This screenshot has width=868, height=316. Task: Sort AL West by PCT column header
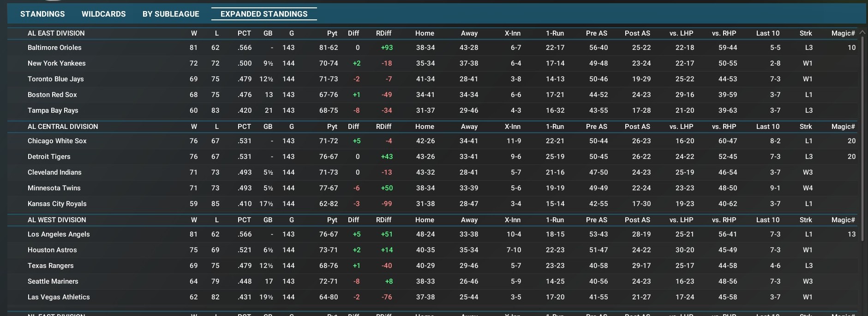[x=244, y=220]
